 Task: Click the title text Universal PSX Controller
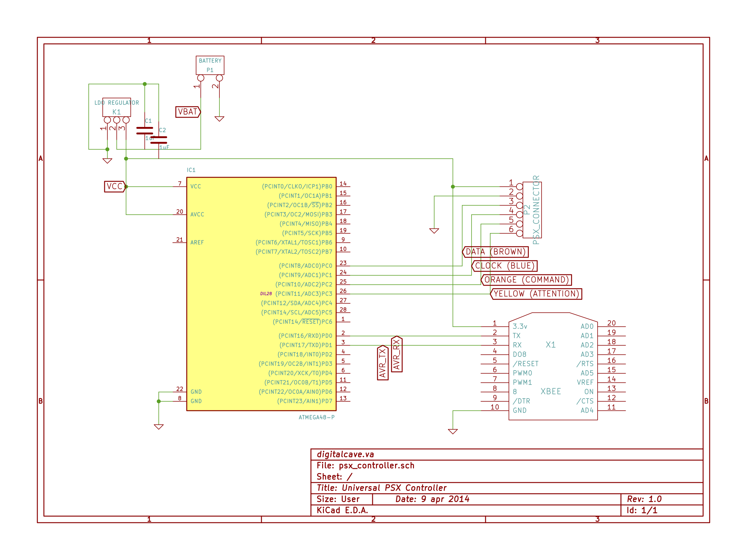coord(394,488)
